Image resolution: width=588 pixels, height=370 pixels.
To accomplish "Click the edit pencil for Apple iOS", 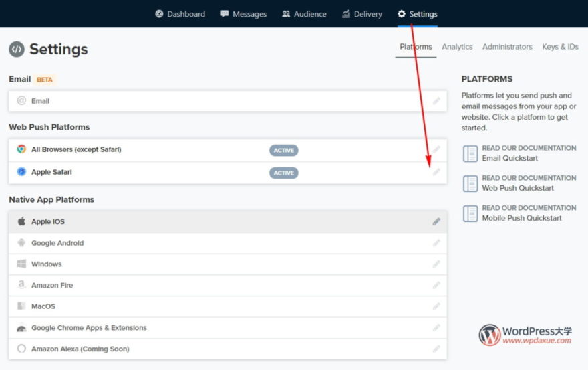I will point(436,221).
